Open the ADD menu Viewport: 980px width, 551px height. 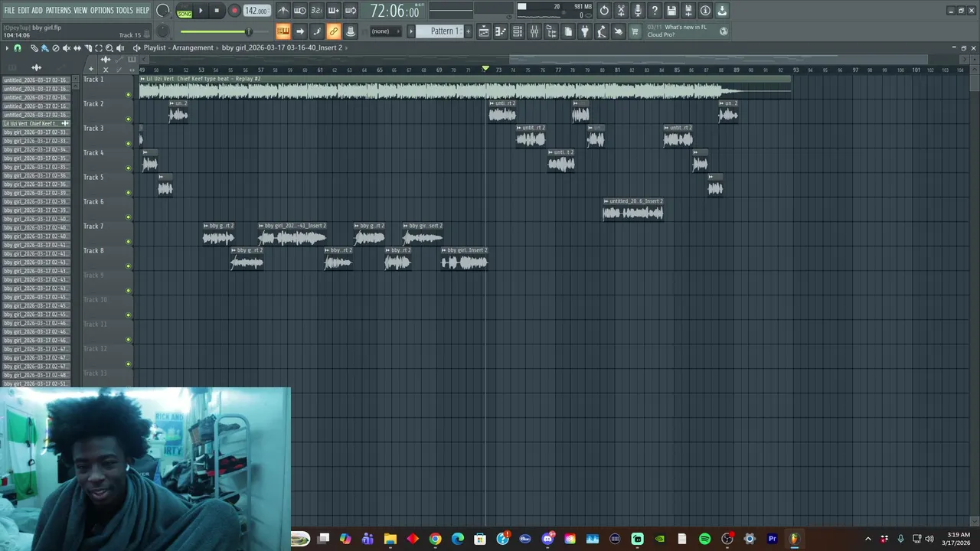coord(37,10)
